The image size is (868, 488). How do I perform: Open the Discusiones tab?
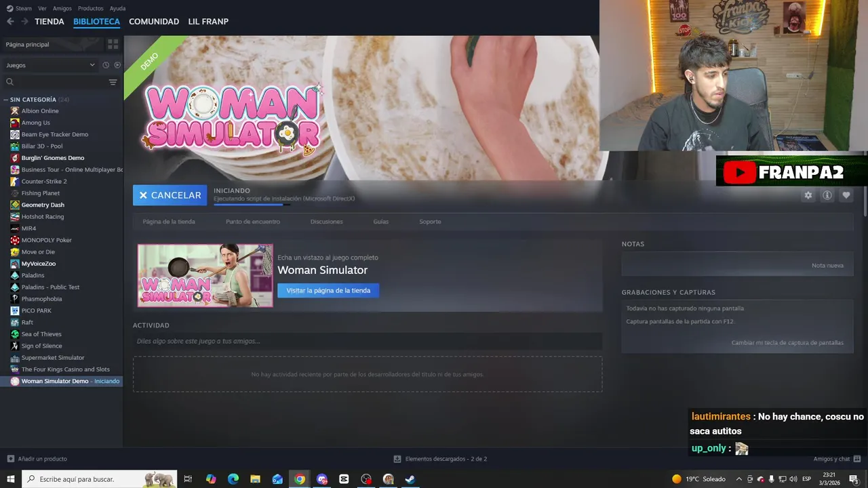pyautogui.click(x=326, y=222)
